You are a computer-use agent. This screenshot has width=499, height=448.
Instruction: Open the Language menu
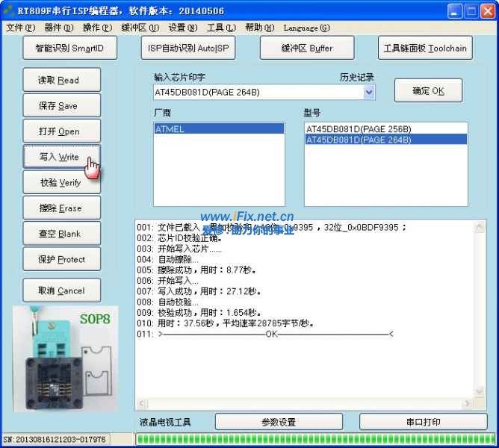point(306,28)
